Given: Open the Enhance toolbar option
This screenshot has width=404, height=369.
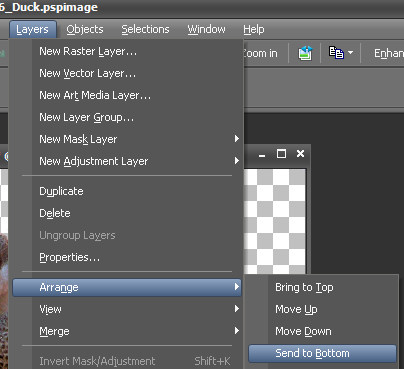Looking at the screenshot, I should coord(389,53).
